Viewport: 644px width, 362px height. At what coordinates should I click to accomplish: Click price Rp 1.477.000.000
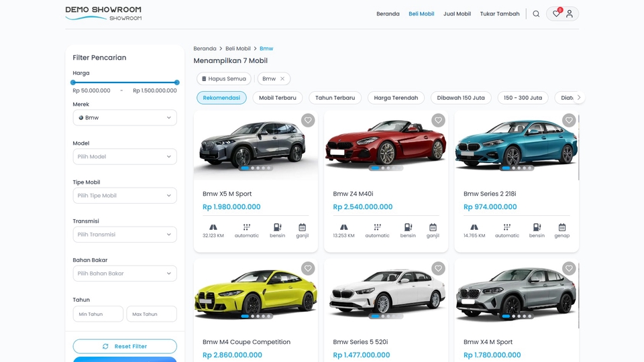click(362, 355)
